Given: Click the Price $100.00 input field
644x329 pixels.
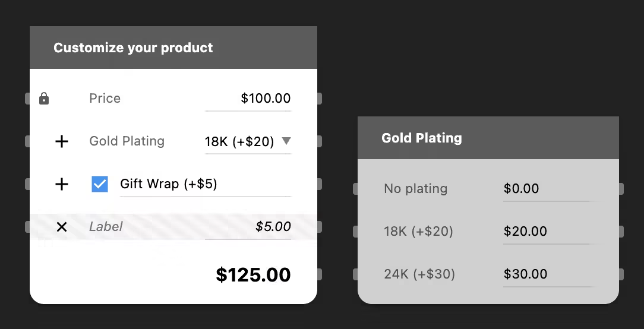Looking at the screenshot, I should [x=248, y=99].
